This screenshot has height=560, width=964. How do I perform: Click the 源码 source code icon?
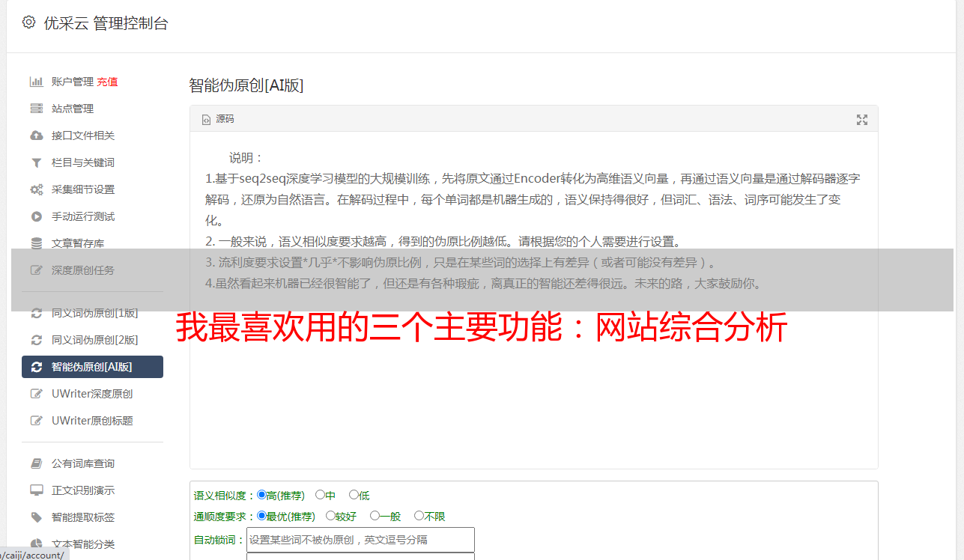206,119
